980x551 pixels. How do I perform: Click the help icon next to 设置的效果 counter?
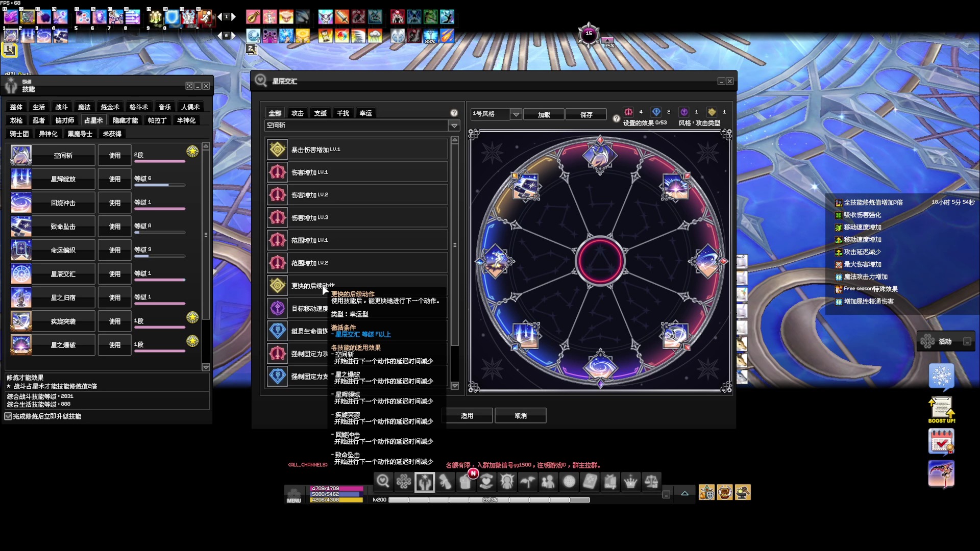pyautogui.click(x=616, y=118)
